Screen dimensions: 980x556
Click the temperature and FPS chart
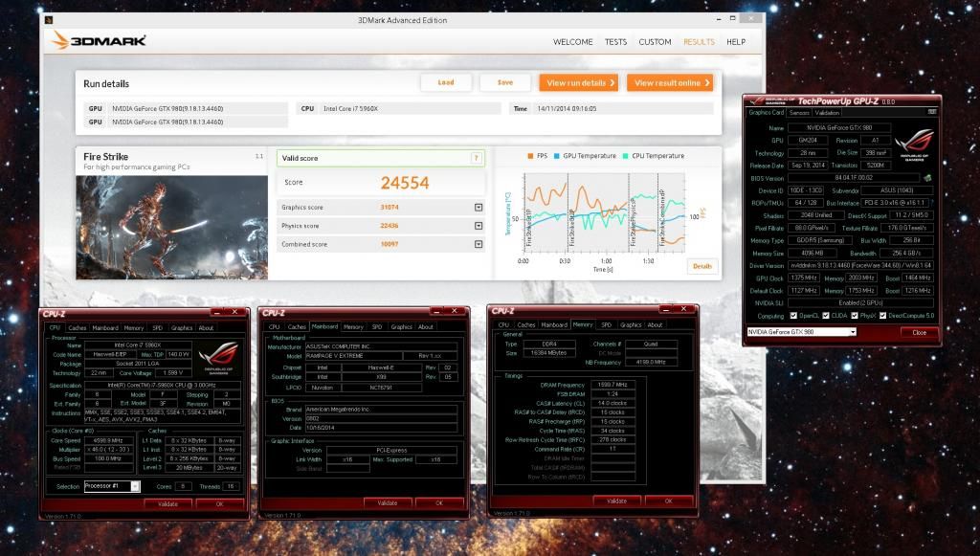tap(604, 212)
